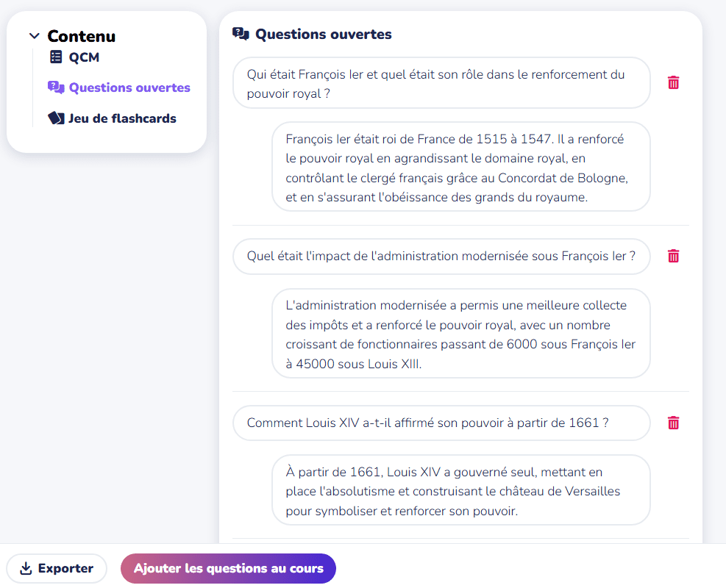Click the Questions ouvertes header icon

(x=241, y=34)
